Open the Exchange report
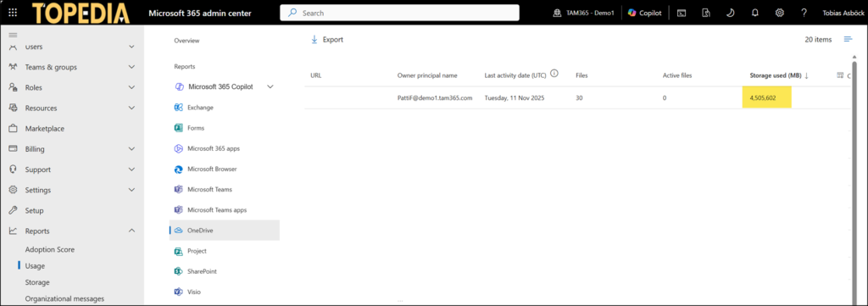This screenshot has width=868, height=306. coord(200,108)
